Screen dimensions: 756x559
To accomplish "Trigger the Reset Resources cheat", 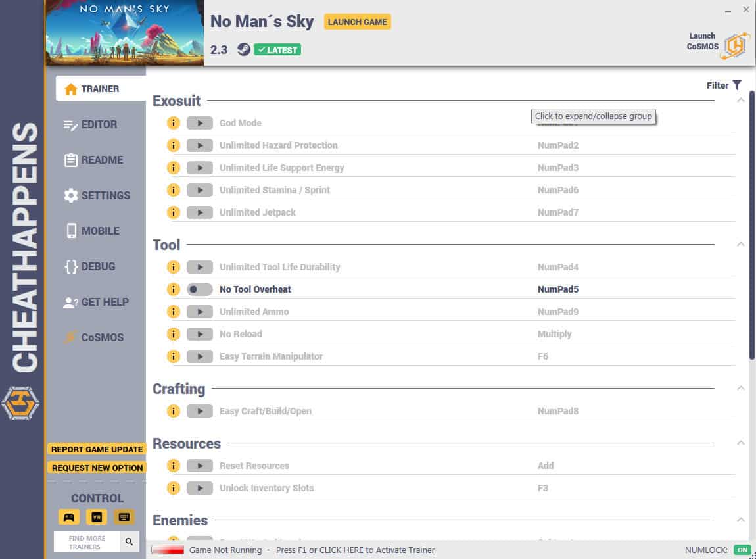I will point(200,466).
